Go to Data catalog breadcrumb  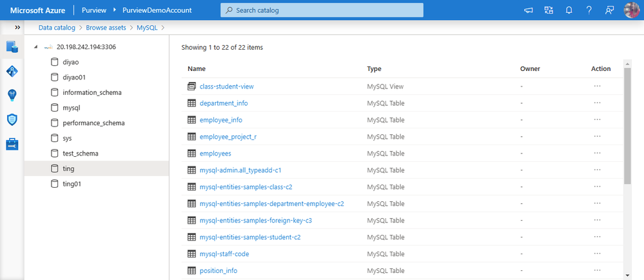pyautogui.click(x=57, y=28)
